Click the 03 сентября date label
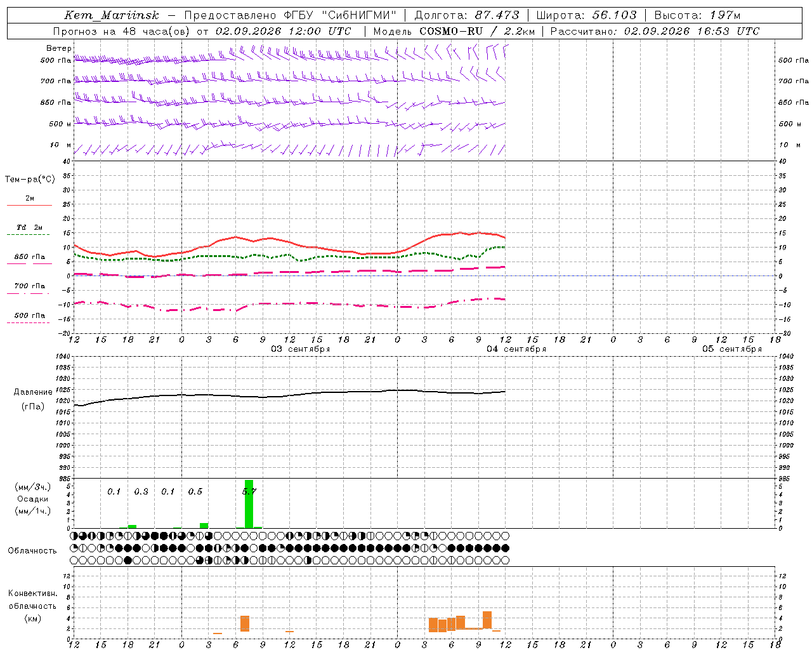Image resolution: width=812 pixels, height=650 pixels. (x=301, y=349)
